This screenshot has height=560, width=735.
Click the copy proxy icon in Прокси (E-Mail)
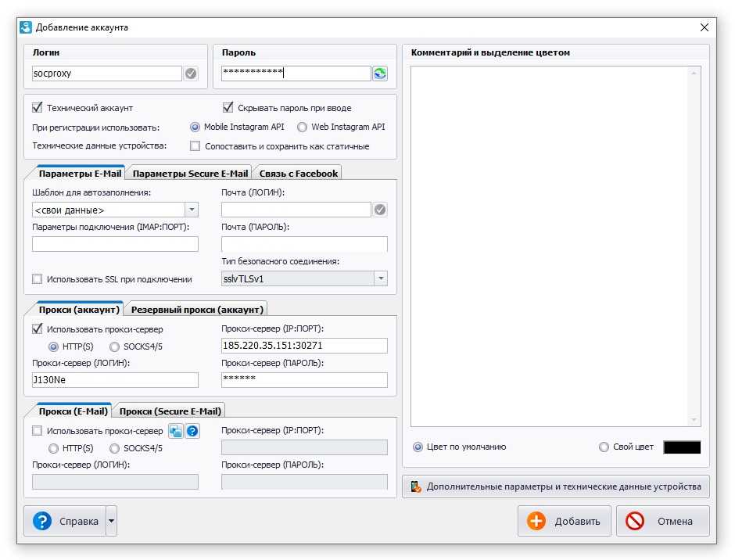176,431
